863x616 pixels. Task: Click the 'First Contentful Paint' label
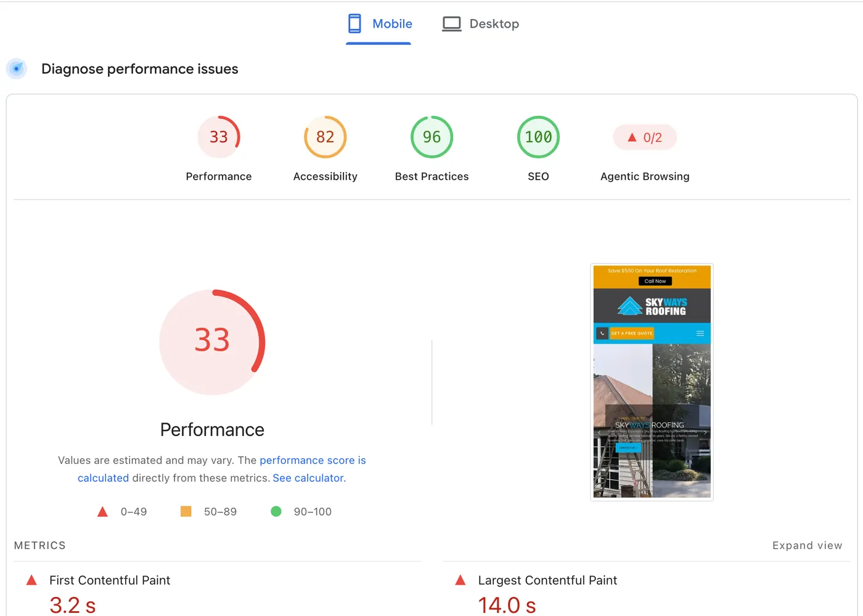(x=110, y=580)
